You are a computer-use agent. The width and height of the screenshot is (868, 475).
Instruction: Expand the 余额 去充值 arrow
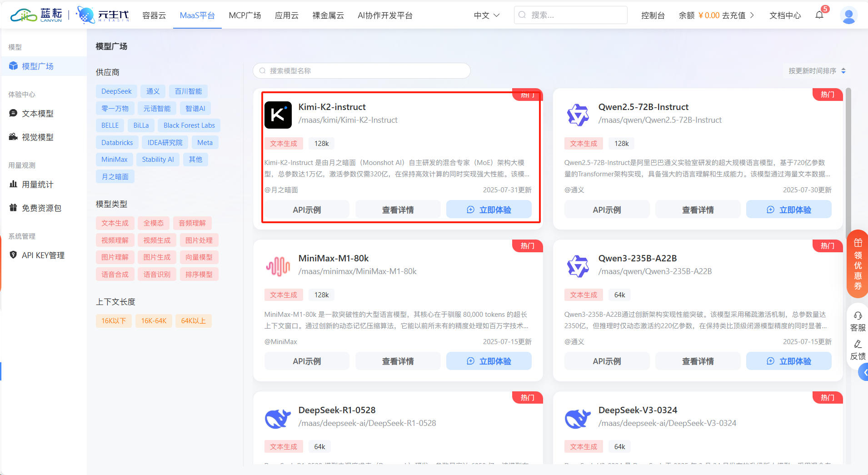[x=752, y=15]
